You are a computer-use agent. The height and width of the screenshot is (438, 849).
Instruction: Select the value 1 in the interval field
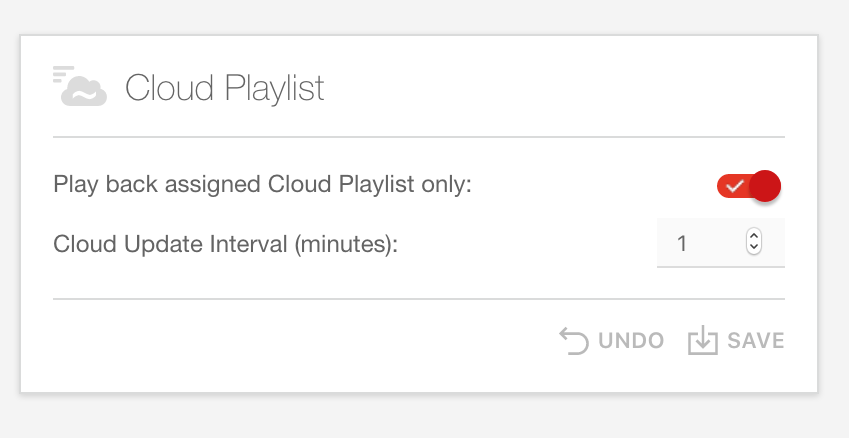point(682,243)
